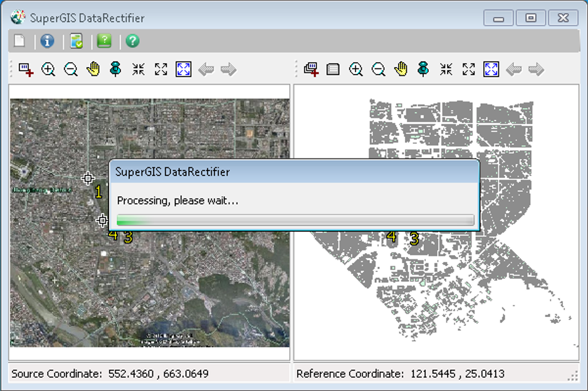Click the green question mark help icon
Viewport: 588px width, 391px height.
[x=132, y=41]
